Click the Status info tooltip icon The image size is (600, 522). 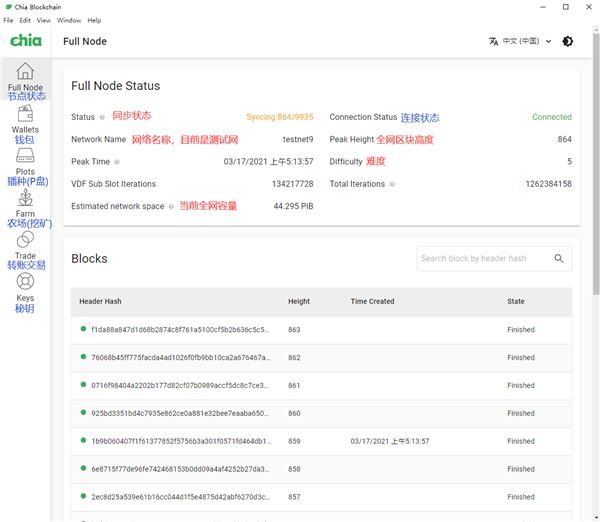[102, 117]
